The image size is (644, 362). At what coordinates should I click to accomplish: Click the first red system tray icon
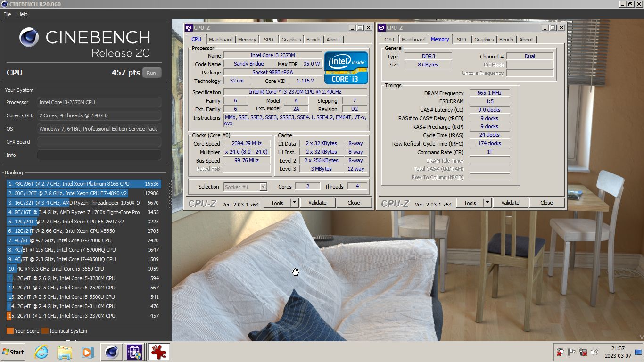pos(560,352)
